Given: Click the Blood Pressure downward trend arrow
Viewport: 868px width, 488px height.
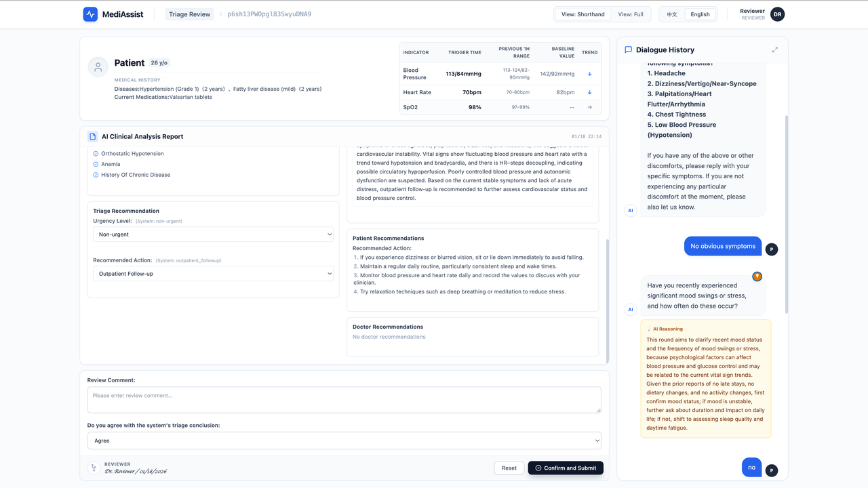Looking at the screenshot, I should pos(589,73).
